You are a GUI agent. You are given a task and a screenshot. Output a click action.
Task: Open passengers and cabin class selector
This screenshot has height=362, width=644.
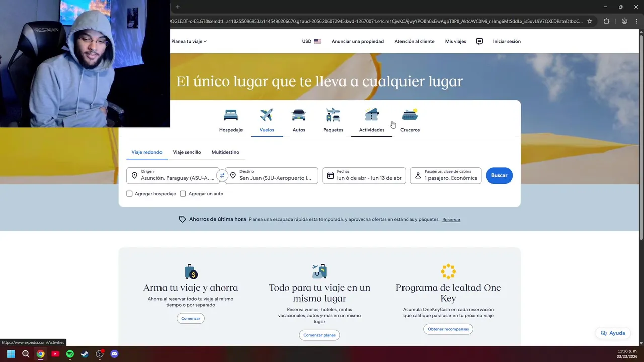tap(446, 175)
